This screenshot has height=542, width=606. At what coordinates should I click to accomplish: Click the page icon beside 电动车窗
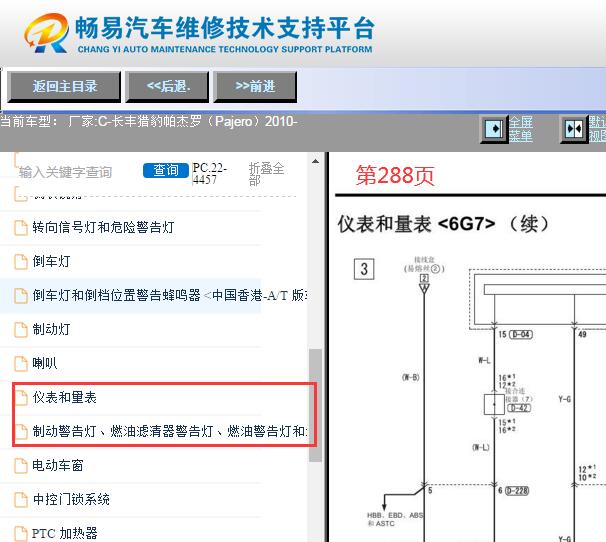[21, 465]
